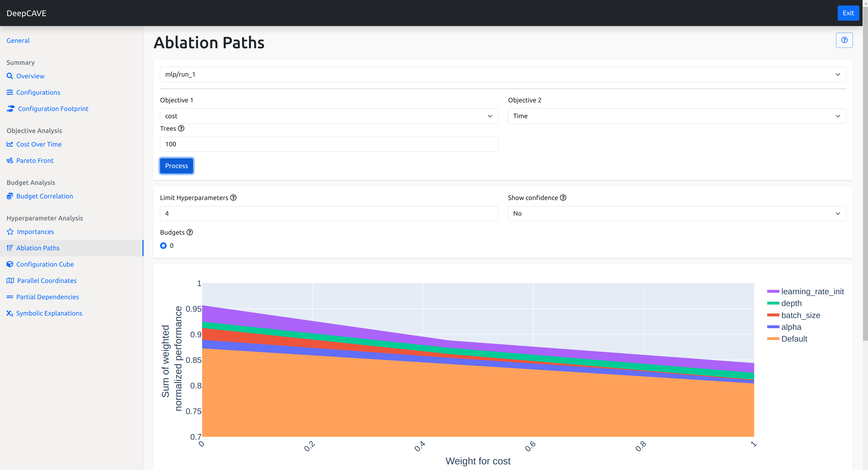
Task: Click the Symbolic Explanations X icon
Action: coord(10,313)
